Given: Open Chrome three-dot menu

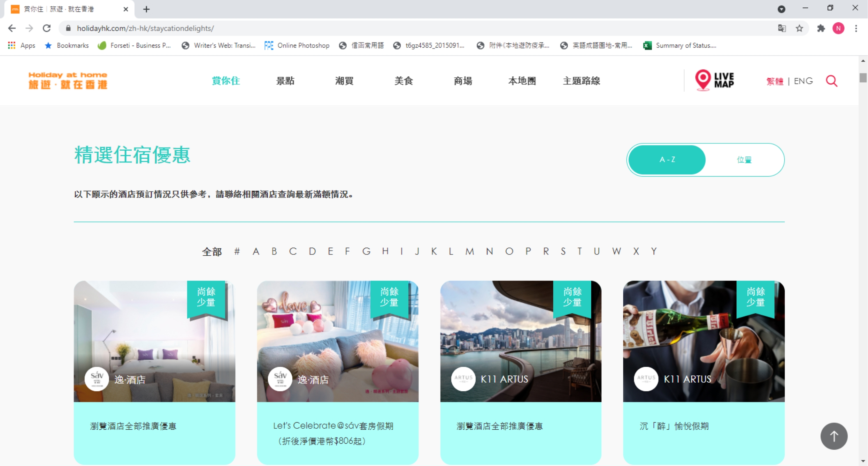Looking at the screenshot, I should click(856, 28).
